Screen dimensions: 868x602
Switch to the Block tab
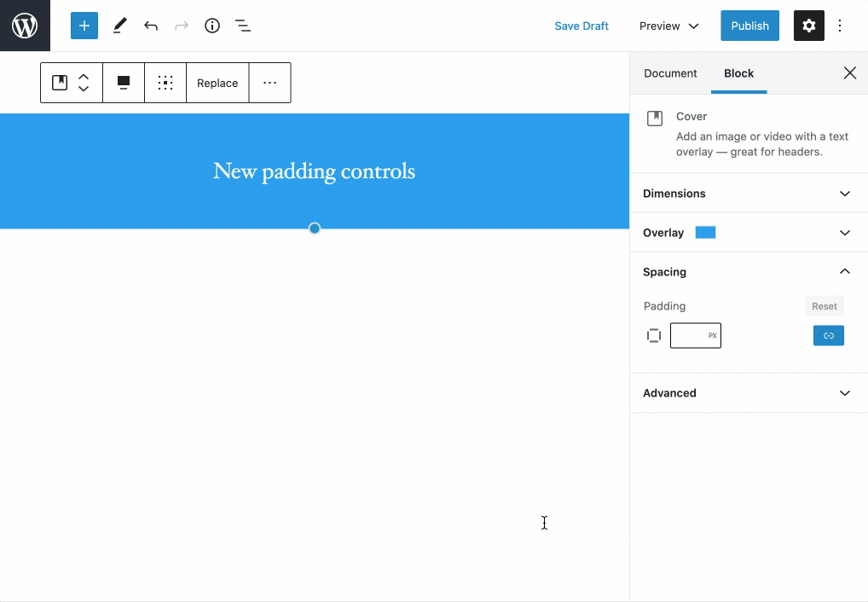[739, 73]
